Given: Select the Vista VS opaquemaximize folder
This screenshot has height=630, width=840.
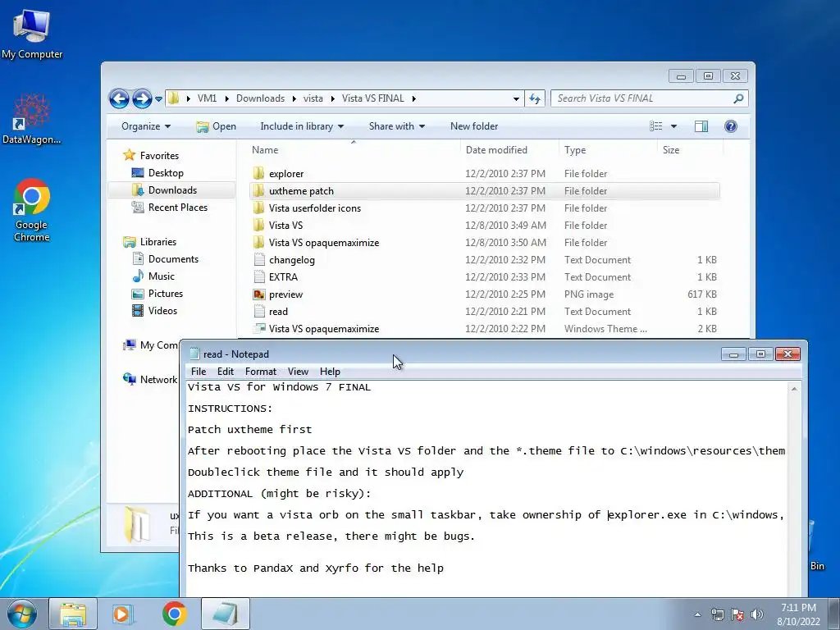Looking at the screenshot, I should [x=484, y=243].
